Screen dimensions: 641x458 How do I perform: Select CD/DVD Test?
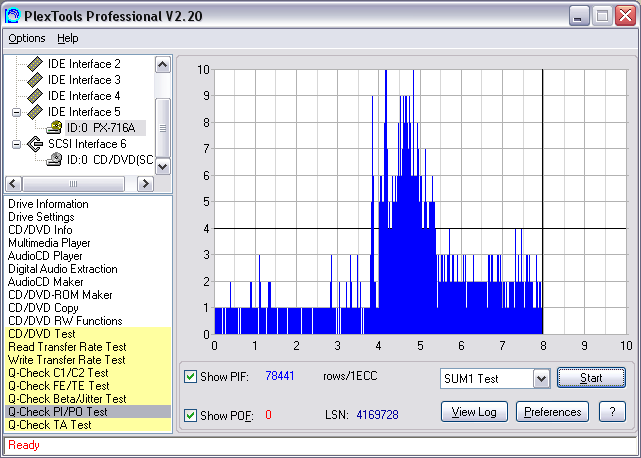[x=88, y=334]
